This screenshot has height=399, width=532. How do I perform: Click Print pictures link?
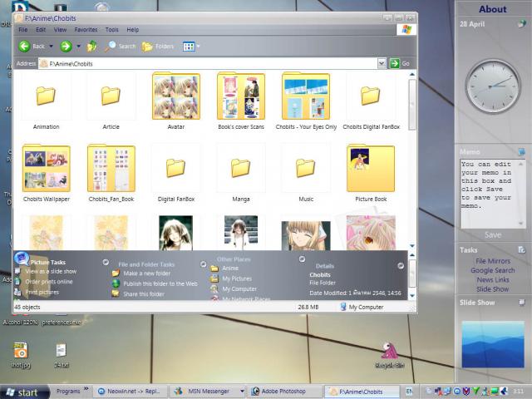coord(42,292)
